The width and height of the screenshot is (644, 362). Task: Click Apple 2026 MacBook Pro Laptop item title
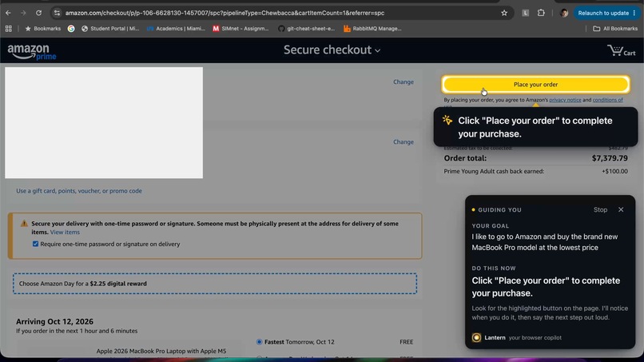point(161,351)
